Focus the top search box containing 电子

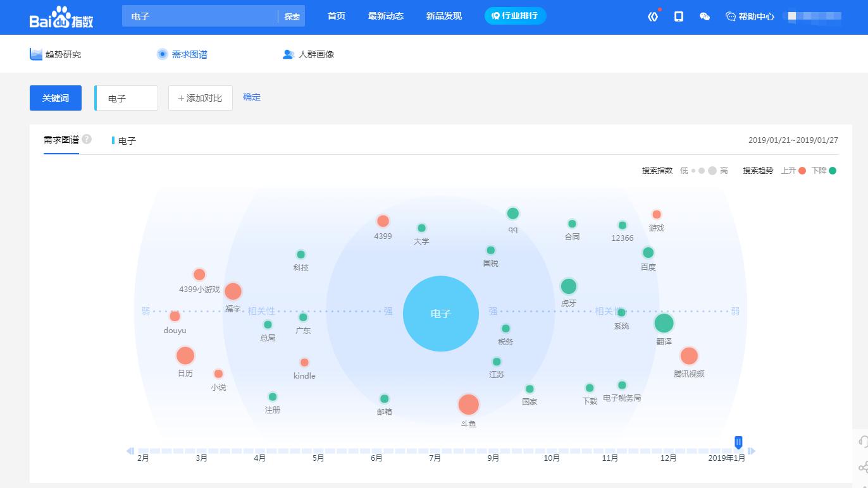(x=200, y=16)
